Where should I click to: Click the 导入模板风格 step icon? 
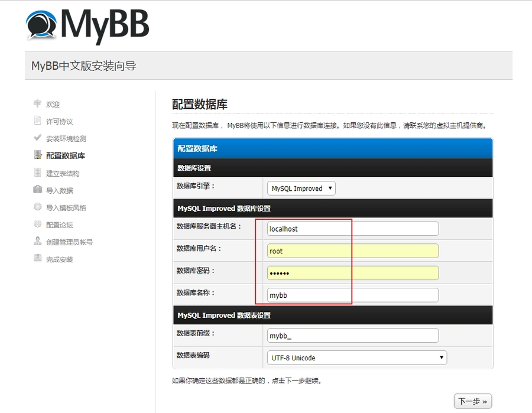point(37,207)
